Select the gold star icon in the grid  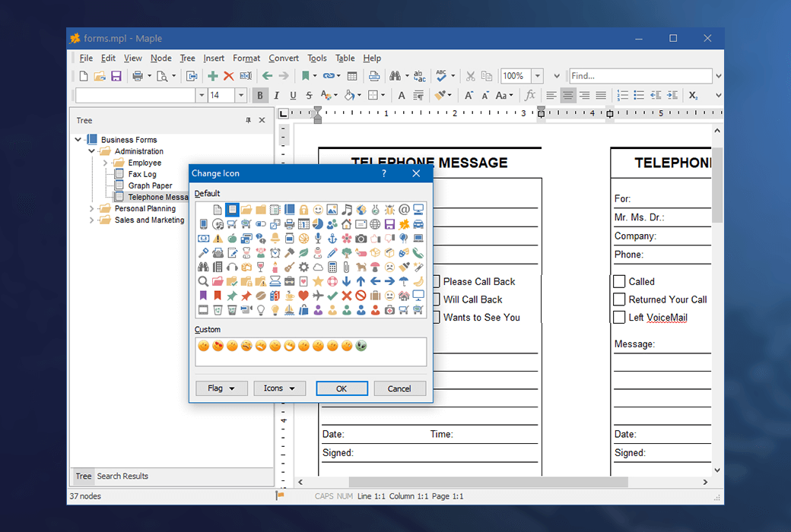point(318,281)
